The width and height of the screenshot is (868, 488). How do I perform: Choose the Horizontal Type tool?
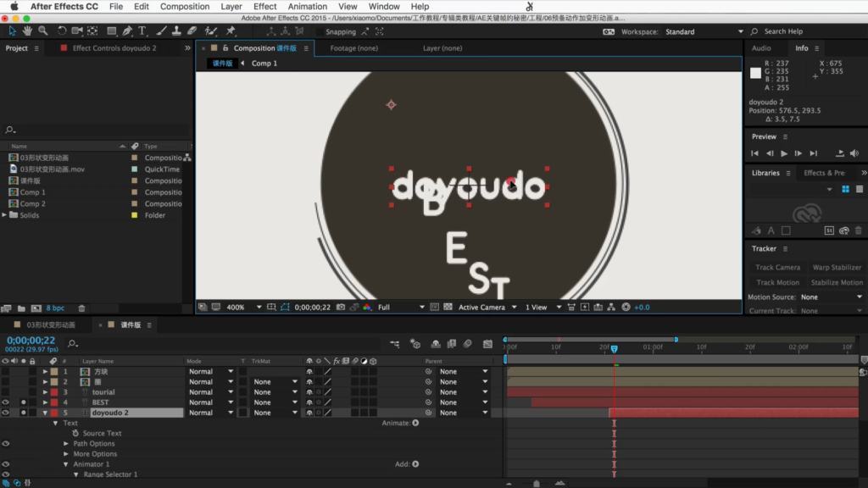point(142,31)
